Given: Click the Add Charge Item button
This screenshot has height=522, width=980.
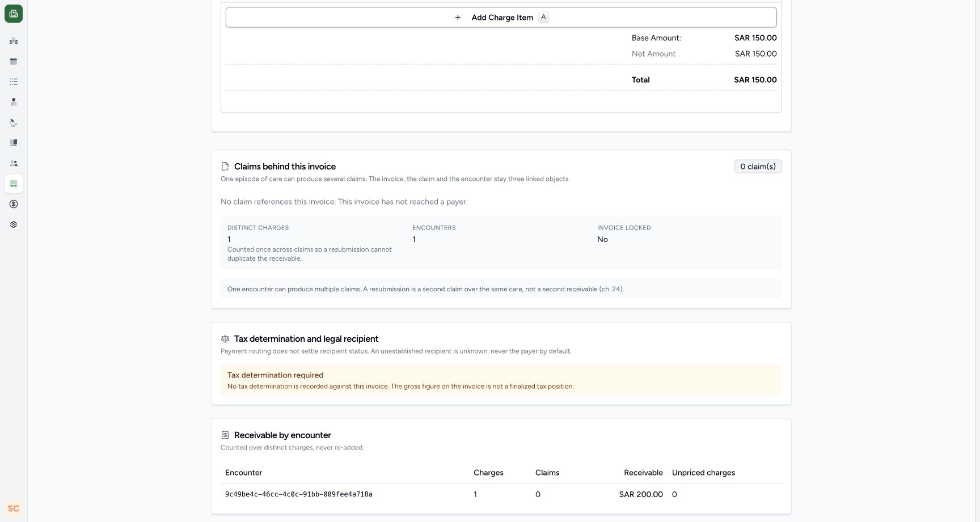Looking at the screenshot, I should 501,18.
